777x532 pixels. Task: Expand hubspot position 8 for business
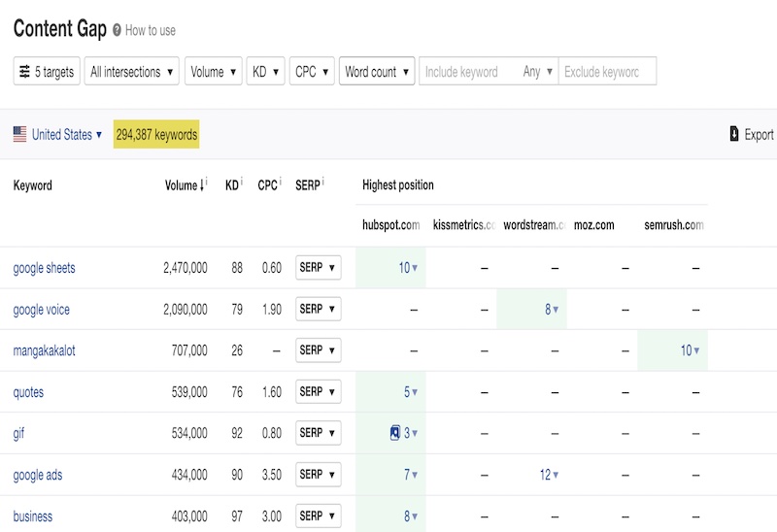[411, 516]
